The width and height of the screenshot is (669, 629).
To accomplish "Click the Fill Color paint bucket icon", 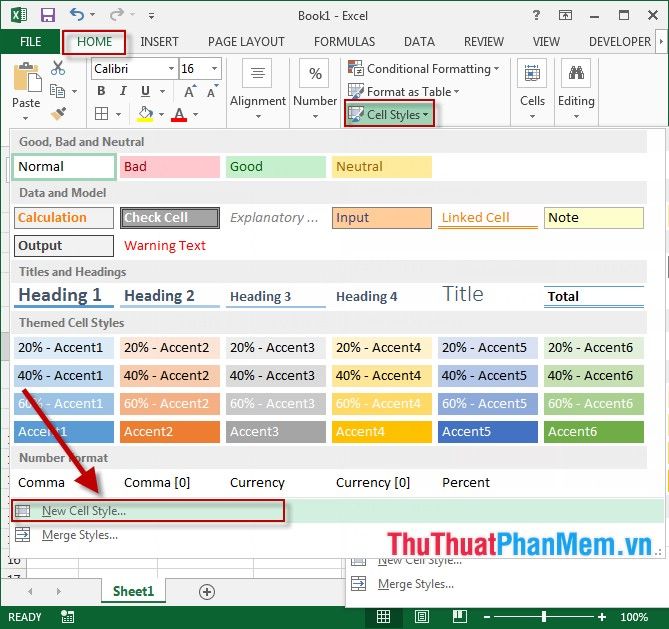I will [x=145, y=114].
